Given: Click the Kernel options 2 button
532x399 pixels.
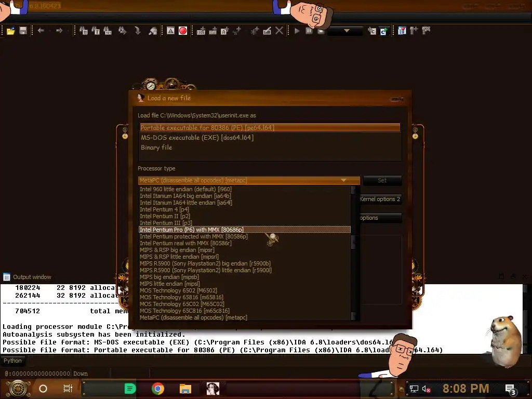Looking at the screenshot, I should pos(380,199).
